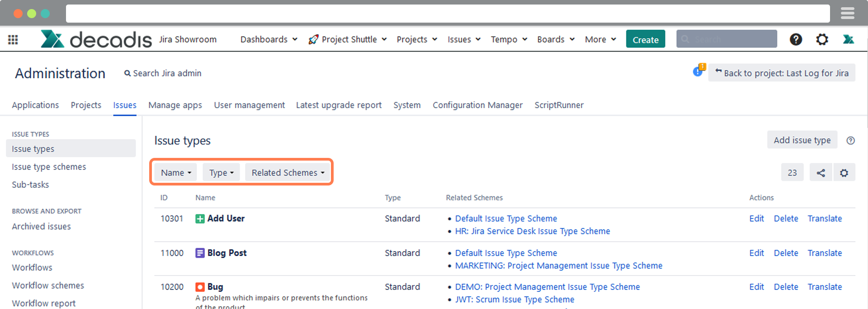This screenshot has width=868, height=309.
Task: Switch to the User management tab
Action: point(249,105)
